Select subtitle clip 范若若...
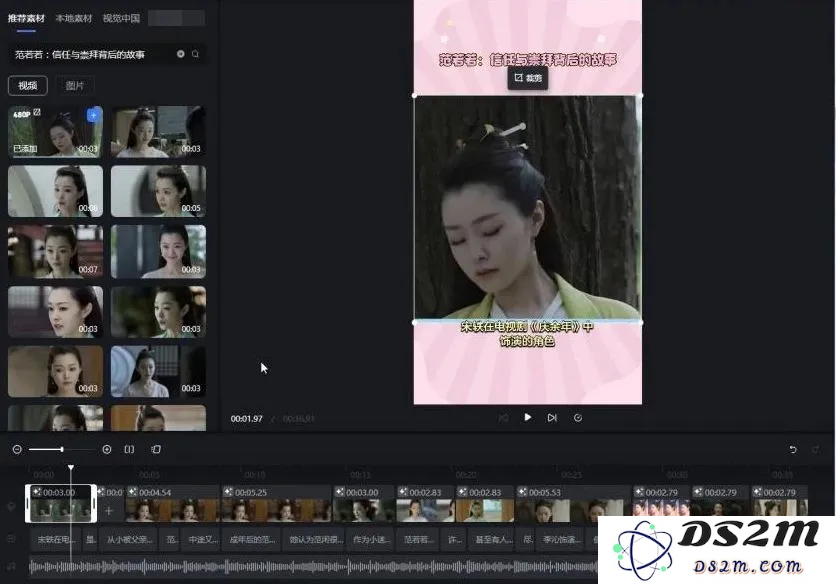This screenshot has width=836, height=584. point(419,539)
